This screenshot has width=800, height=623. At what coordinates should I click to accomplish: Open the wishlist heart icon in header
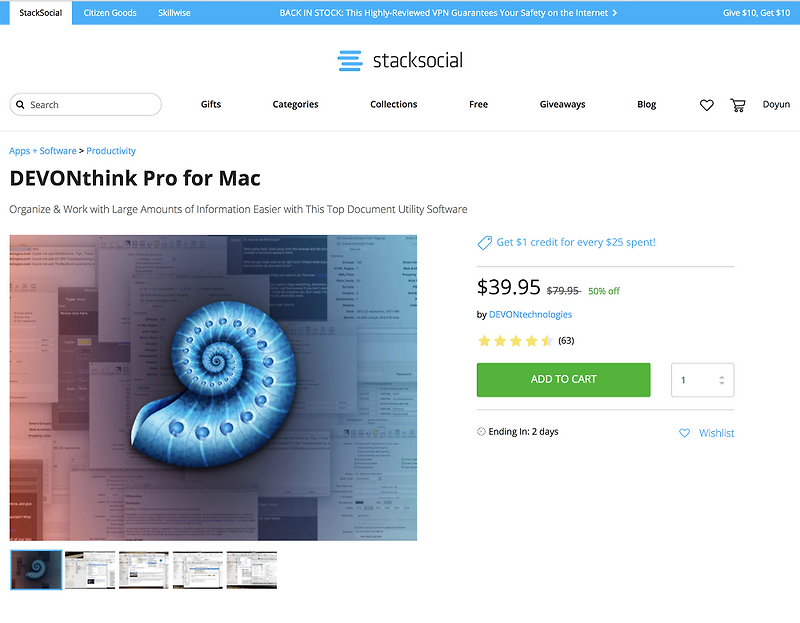[x=706, y=105]
